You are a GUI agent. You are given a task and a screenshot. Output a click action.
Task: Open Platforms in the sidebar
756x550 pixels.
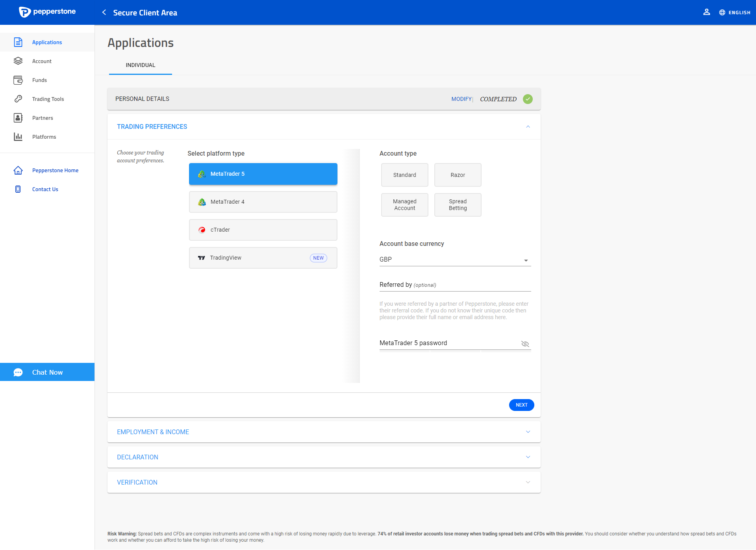point(47,137)
